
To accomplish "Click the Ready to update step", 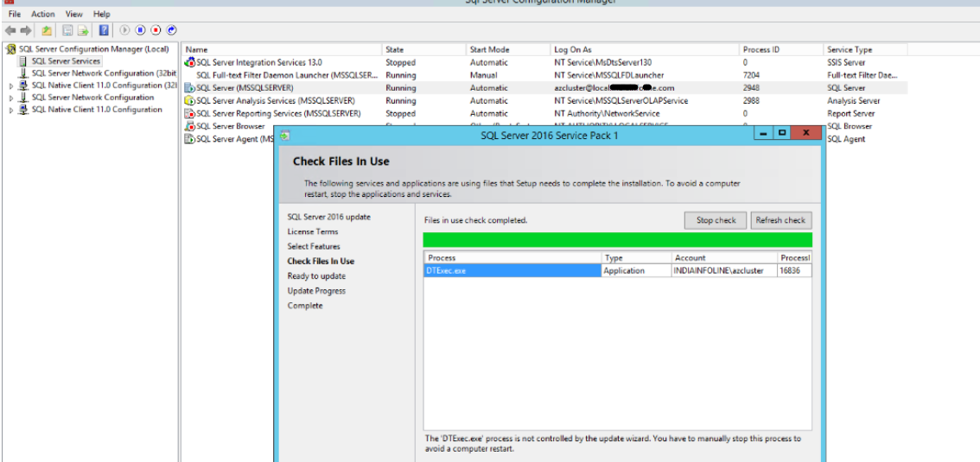I will pos(316,276).
